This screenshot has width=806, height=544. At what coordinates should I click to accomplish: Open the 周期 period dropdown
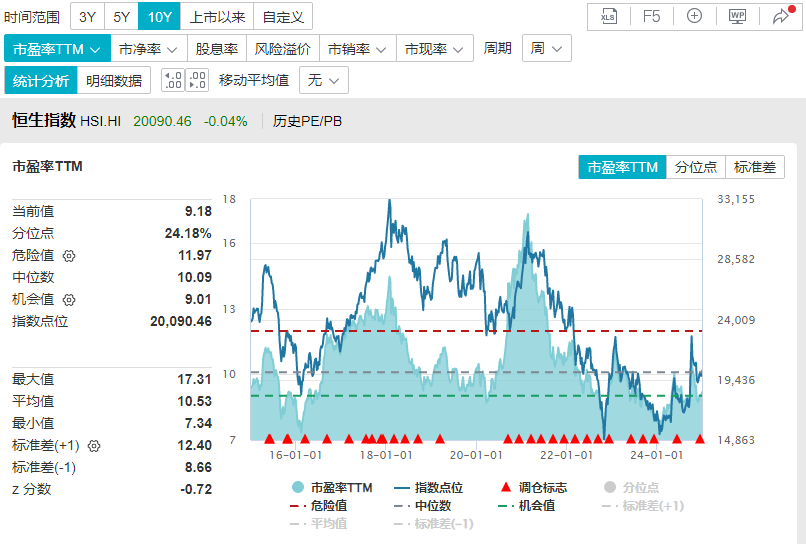pos(546,48)
